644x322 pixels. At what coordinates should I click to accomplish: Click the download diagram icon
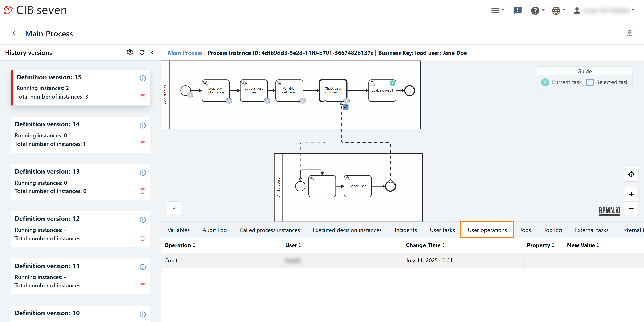click(629, 33)
